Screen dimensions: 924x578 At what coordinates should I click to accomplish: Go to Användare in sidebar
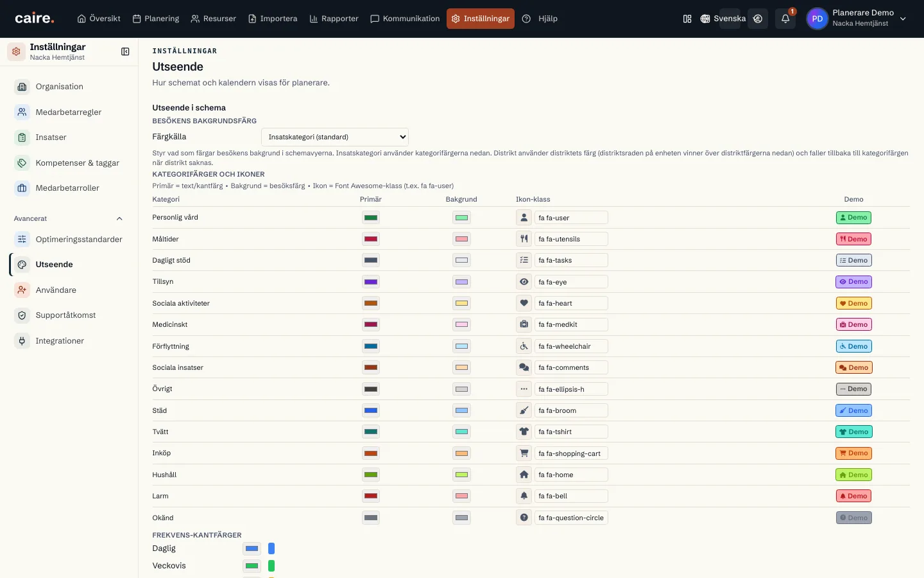pyautogui.click(x=69, y=290)
